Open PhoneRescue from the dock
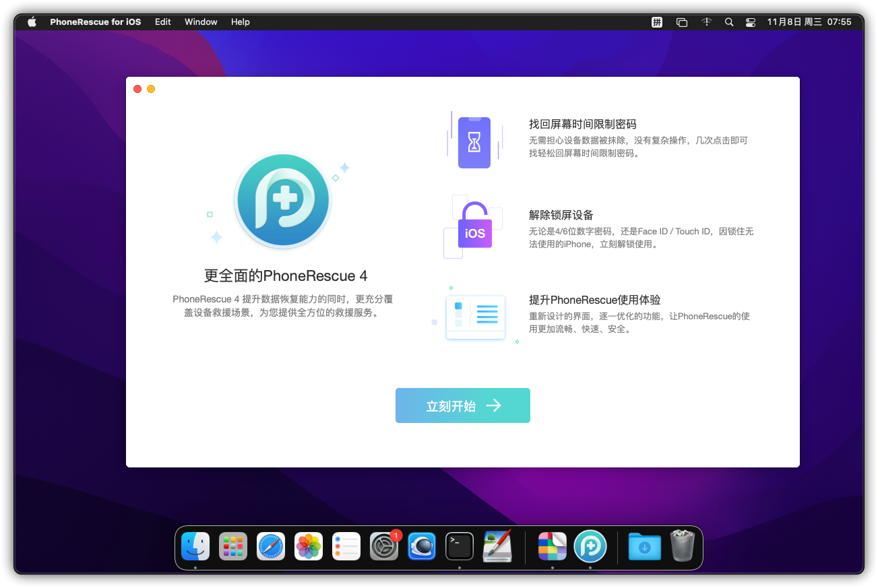878x588 pixels. pyautogui.click(x=590, y=546)
